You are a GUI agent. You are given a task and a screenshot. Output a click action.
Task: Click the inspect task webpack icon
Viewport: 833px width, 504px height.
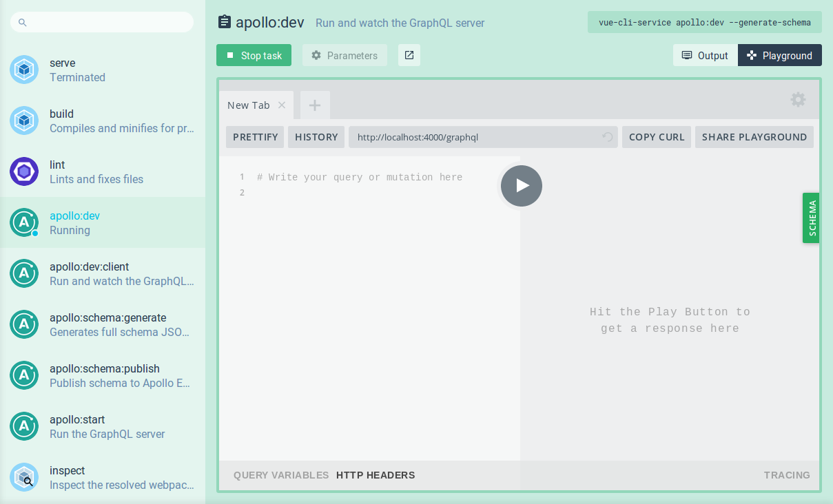[x=24, y=477]
